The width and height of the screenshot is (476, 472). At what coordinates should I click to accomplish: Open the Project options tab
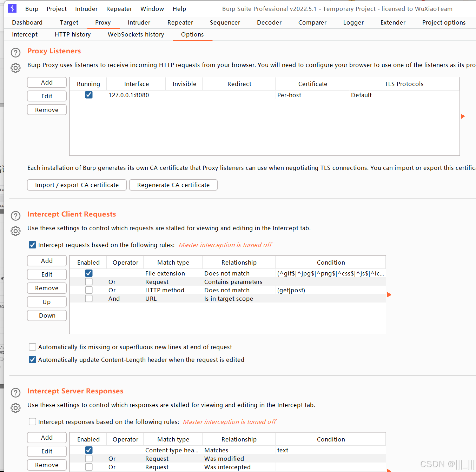[x=444, y=22]
